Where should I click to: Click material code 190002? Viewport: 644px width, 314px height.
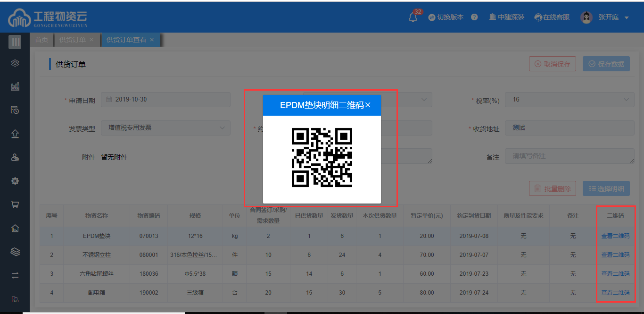click(x=149, y=293)
